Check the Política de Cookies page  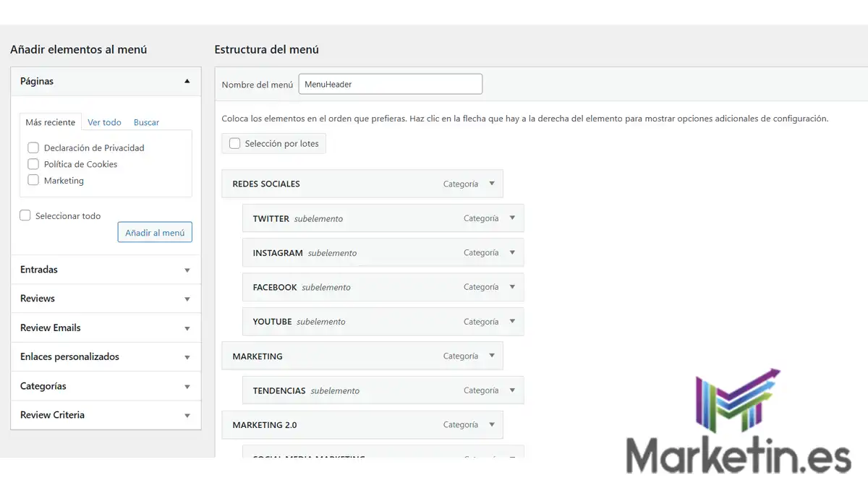click(33, 164)
